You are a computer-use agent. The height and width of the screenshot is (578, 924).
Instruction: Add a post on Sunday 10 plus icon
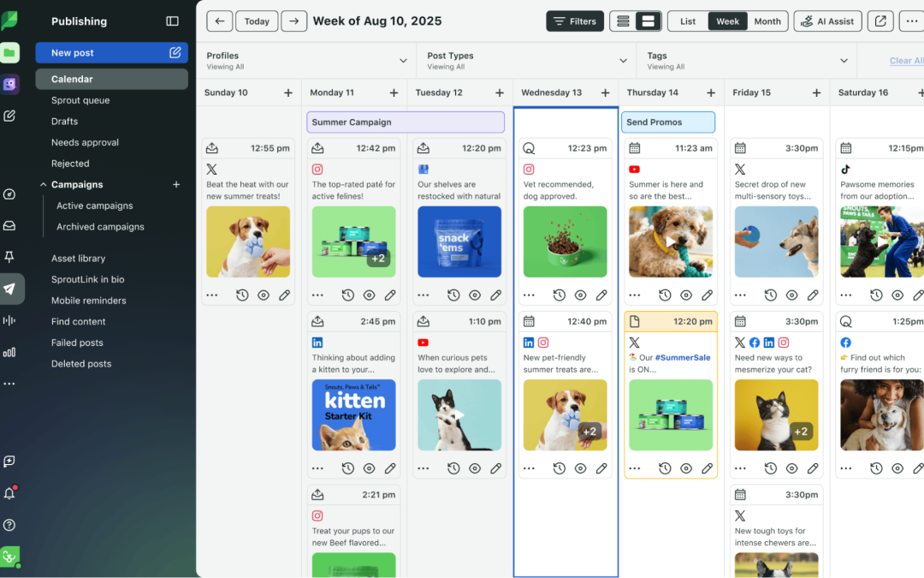288,92
